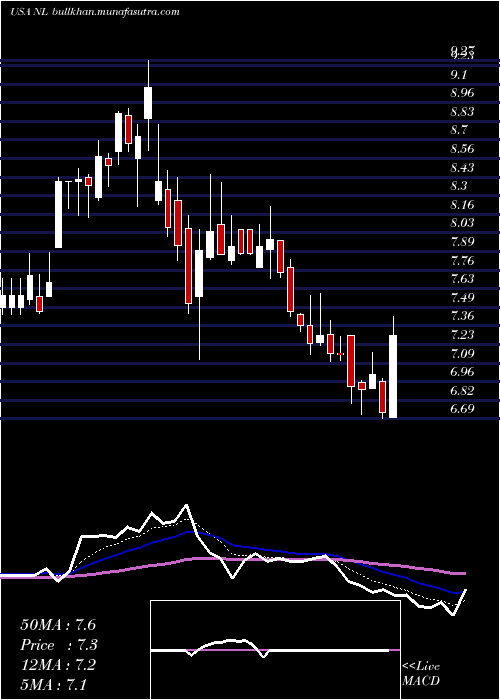
Task: Click the 8.56 price axis label
Action: [462, 149]
